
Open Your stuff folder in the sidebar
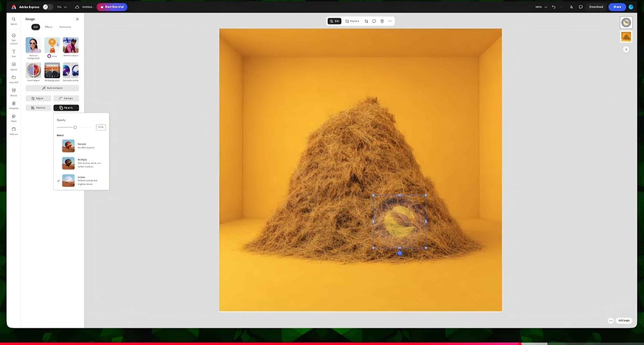[13, 79]
